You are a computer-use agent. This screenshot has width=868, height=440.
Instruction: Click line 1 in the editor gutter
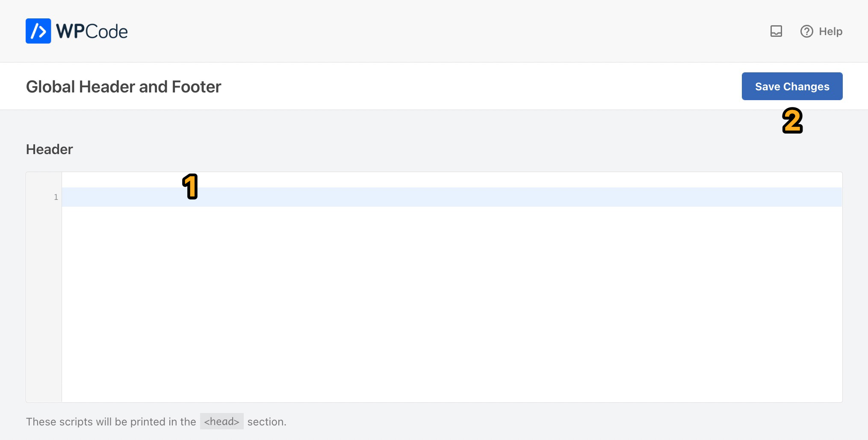tap(56, 197)
